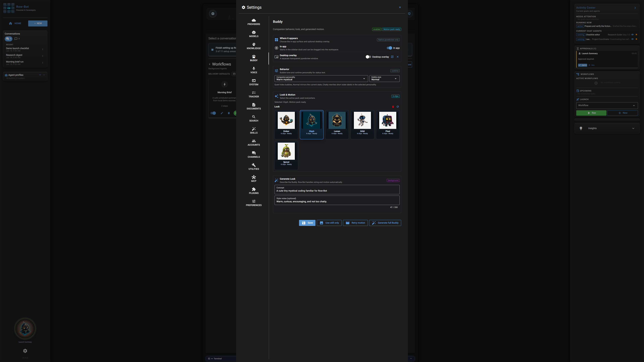
Task: Select the Preferences sliders icon
Action: (254, 201)
